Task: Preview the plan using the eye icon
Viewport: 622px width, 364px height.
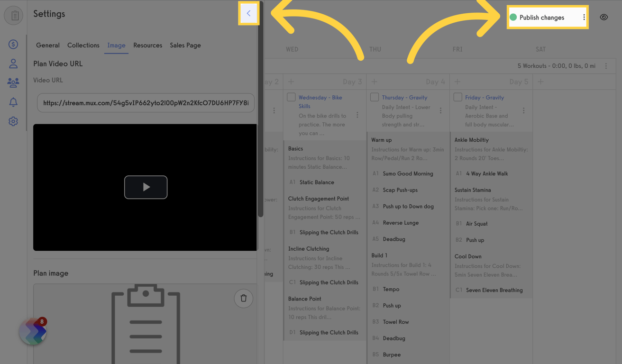Action: (x=604, y=17)
